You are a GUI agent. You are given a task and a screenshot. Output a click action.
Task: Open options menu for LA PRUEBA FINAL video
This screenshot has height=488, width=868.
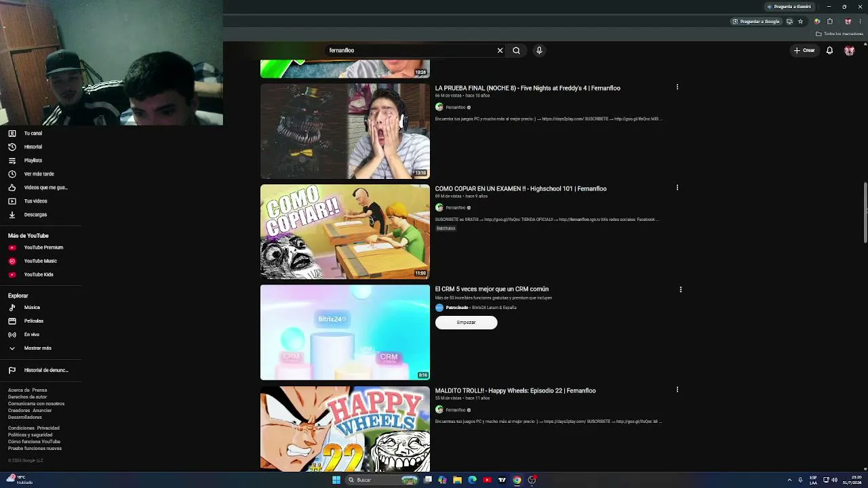click(677, 87)
